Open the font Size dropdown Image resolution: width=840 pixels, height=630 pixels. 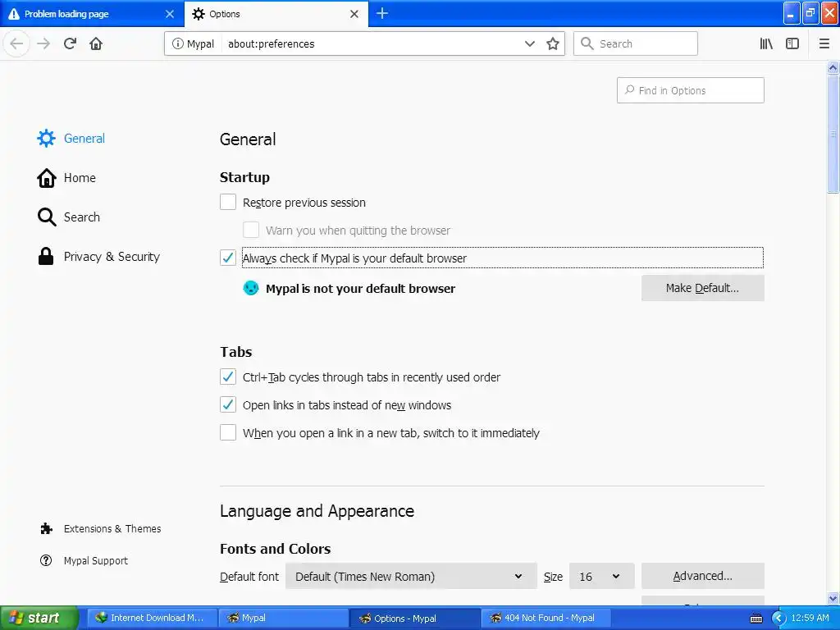click(x=601, y=576)
